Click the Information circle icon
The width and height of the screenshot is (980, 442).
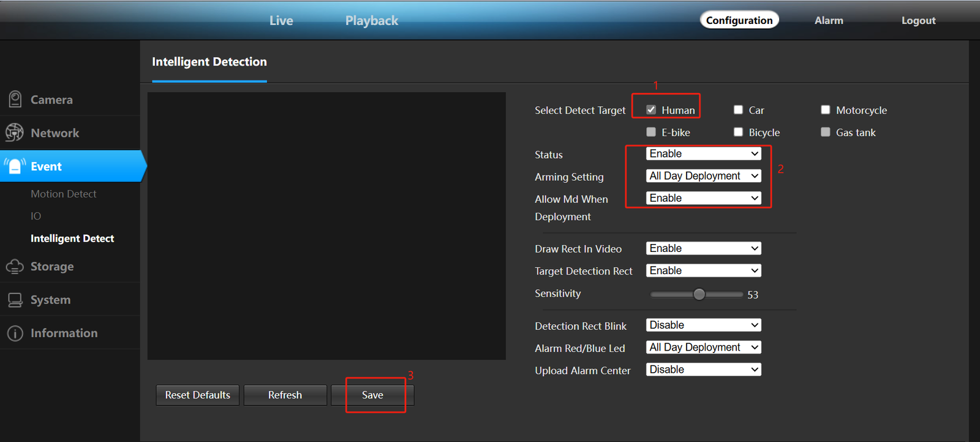[15, 333]
